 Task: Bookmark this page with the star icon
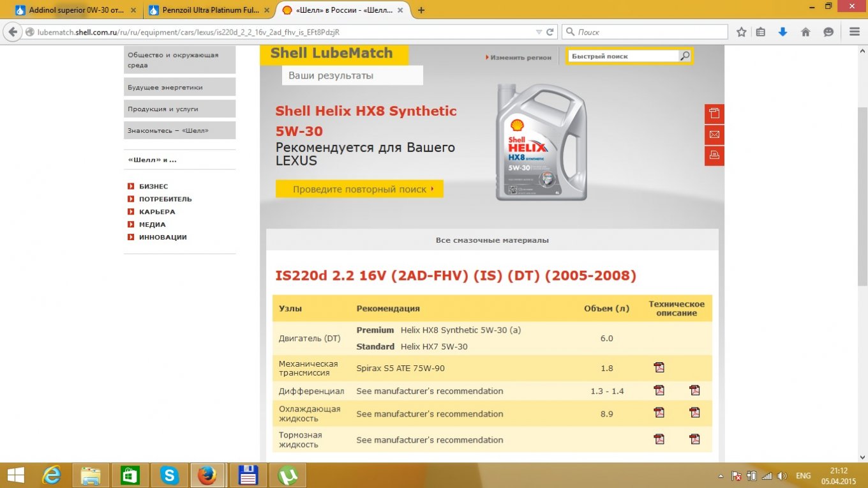742,32
